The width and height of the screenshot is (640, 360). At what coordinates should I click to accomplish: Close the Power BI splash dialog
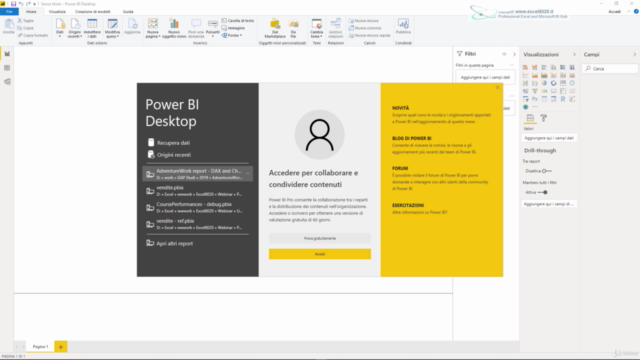click(498, 87)
